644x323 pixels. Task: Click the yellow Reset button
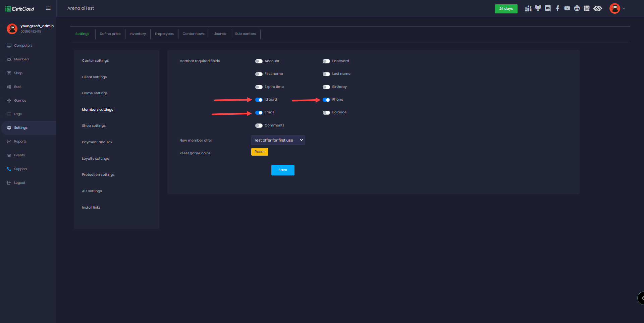tap(260, 152)
